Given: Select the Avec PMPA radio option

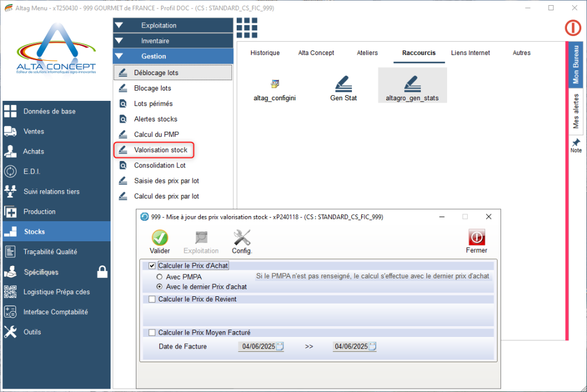Looking at the screenshot, I should (x=160, y=277).
